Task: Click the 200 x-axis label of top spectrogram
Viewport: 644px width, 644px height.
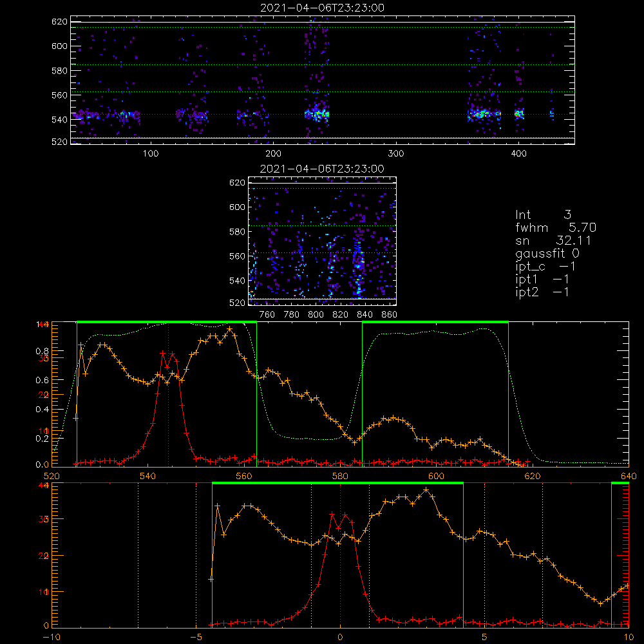Action: (273, 154)
